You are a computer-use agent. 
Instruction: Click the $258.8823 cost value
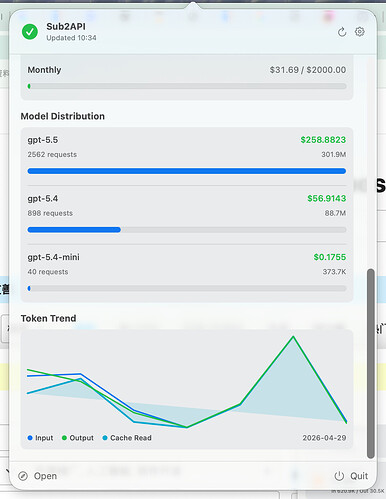click(x=323, y=140)
